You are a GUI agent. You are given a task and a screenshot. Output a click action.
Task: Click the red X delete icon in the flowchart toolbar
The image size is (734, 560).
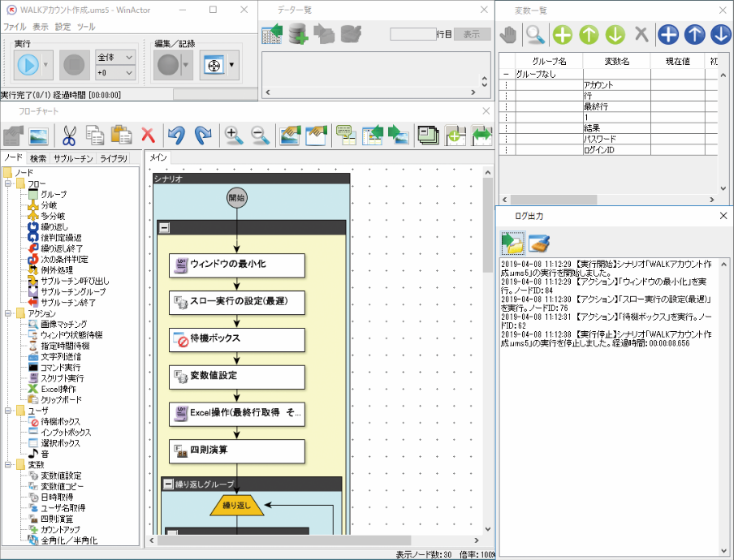148,136
